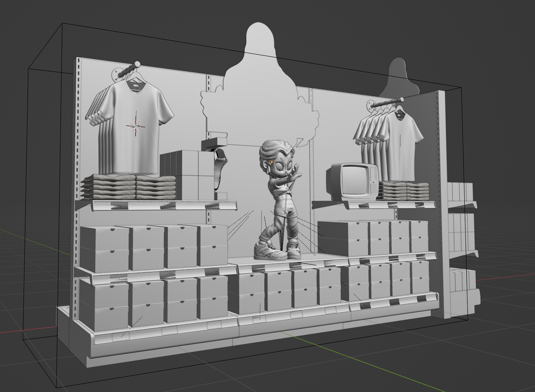Click the orange origin dot on character's face
The width and height of the screenshot is (535, 392).
click(x=272, y=162)
